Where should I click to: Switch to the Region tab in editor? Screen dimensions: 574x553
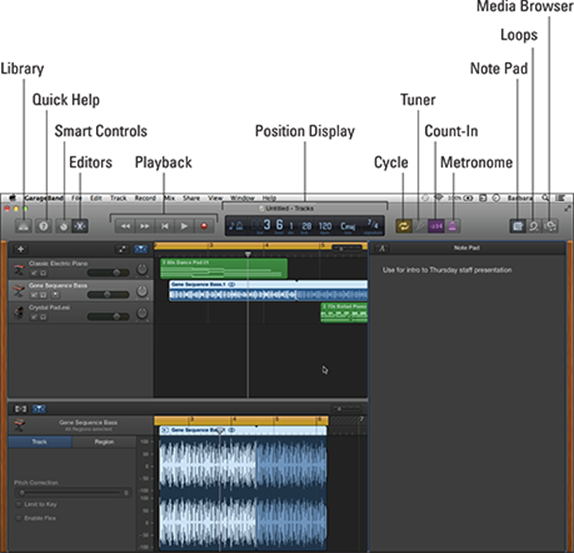coord(104,442)
